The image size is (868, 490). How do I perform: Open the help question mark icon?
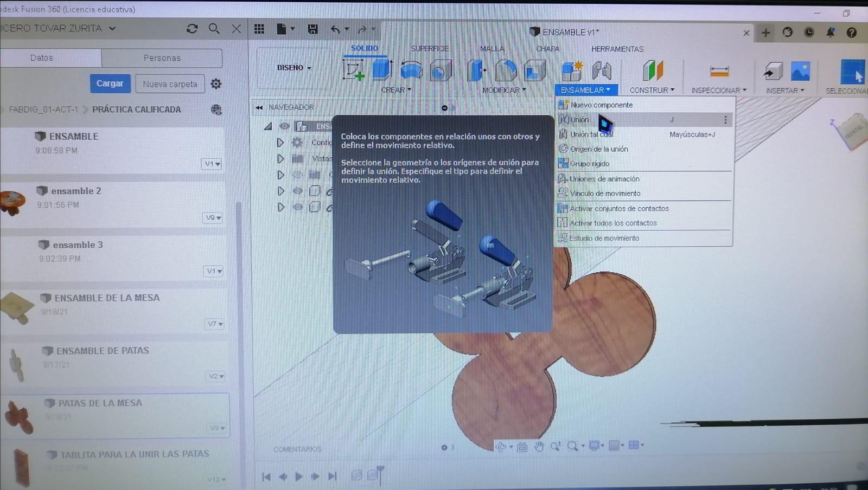point(852,33)
